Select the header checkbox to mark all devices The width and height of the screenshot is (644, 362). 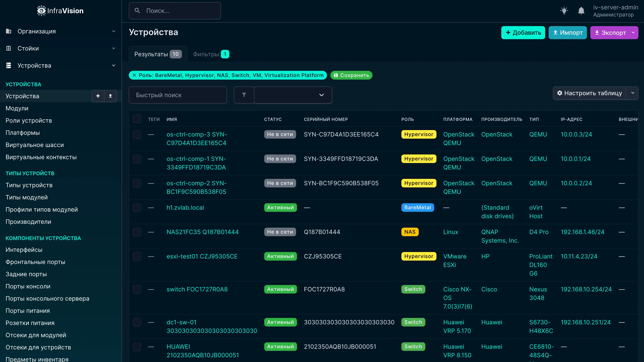coord(137,119)
